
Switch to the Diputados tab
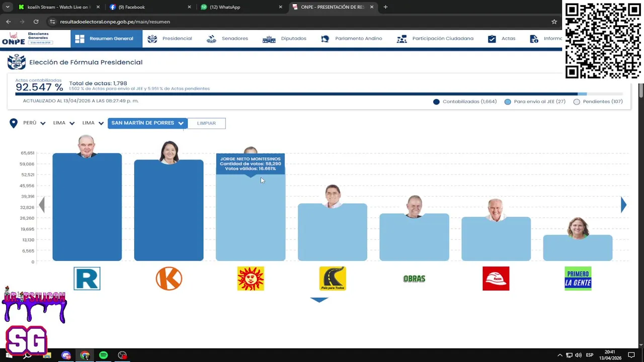pyautogui.click(x=284, y=39)
